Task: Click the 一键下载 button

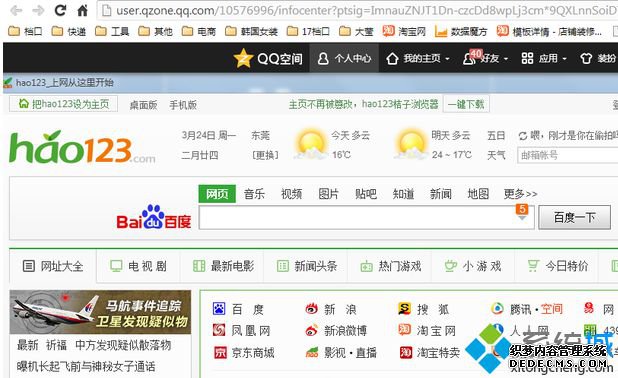Action: 466,104
